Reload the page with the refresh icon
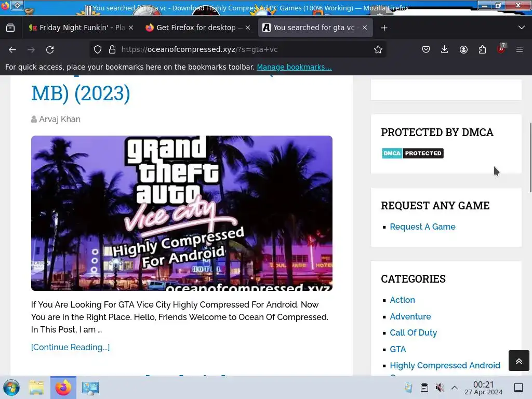This screenshot has height=399, width=532. 50,49
